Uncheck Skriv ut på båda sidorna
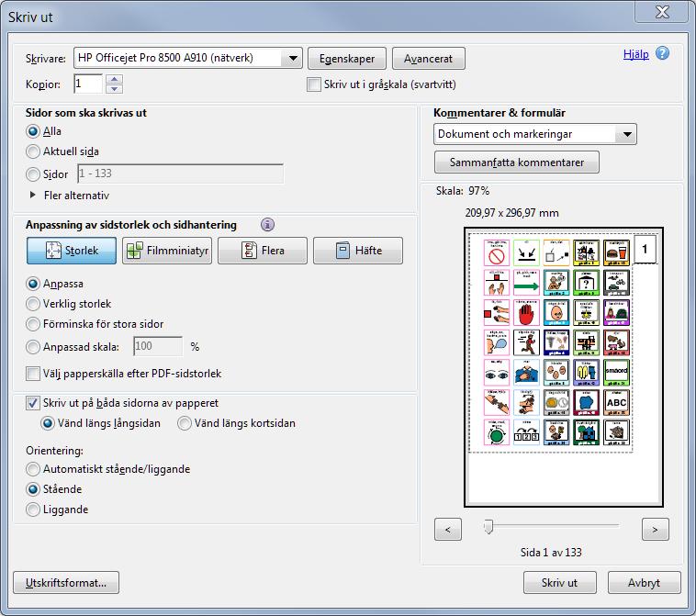Image resolution: width=696 pixels, height=616 pixels. coord(33,403)
